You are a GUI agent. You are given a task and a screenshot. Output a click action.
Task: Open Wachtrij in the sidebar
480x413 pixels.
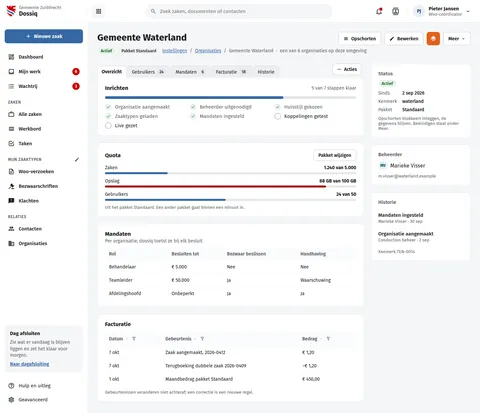pos(44,86)
